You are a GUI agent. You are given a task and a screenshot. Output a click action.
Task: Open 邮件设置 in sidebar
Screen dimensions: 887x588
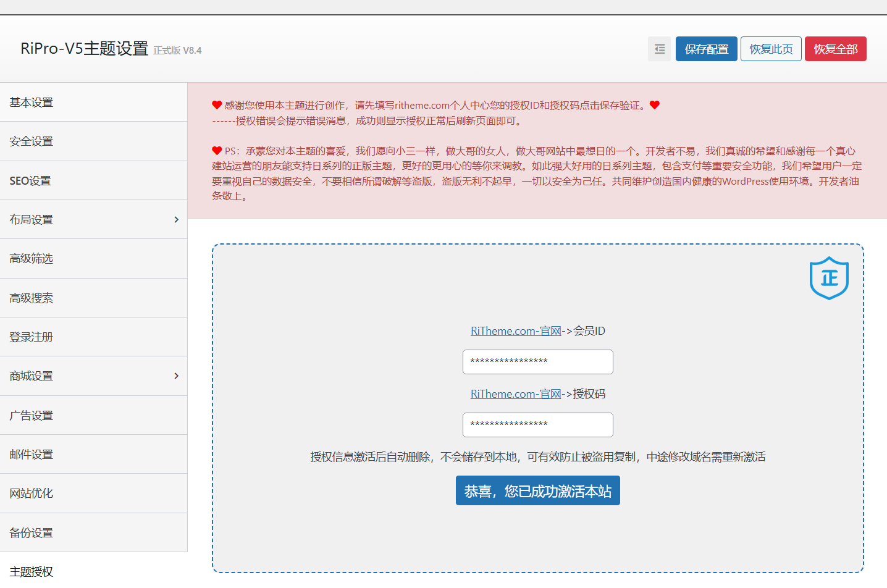click(x=93, y=454)
